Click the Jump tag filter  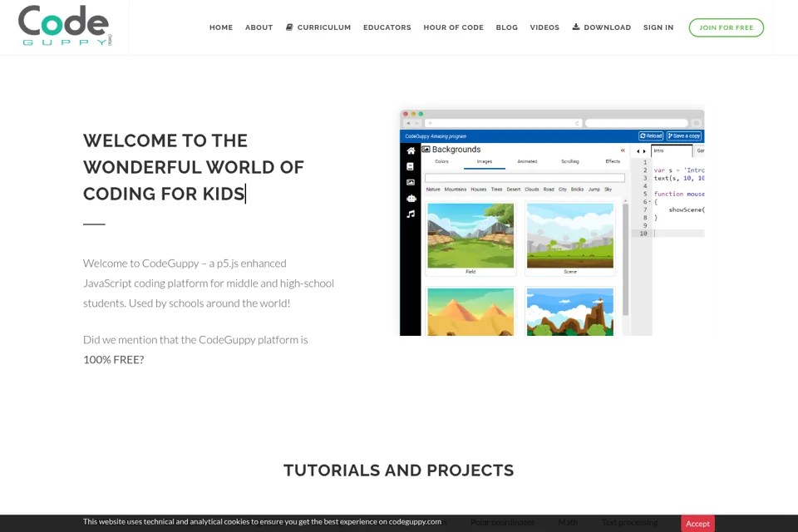(594, 190)
